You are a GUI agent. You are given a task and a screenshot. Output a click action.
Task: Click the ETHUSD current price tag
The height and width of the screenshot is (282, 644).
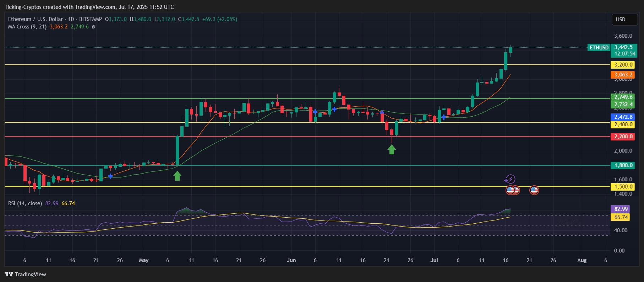(x=599, y=47)
